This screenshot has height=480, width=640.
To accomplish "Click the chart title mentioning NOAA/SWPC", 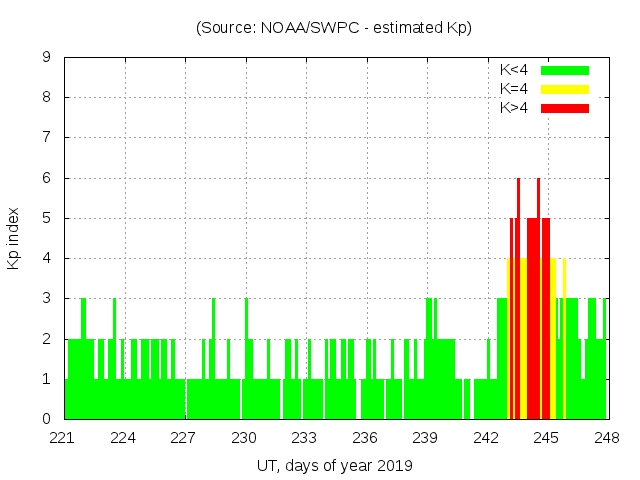I will pyautogui.click(x=334, y=28).
